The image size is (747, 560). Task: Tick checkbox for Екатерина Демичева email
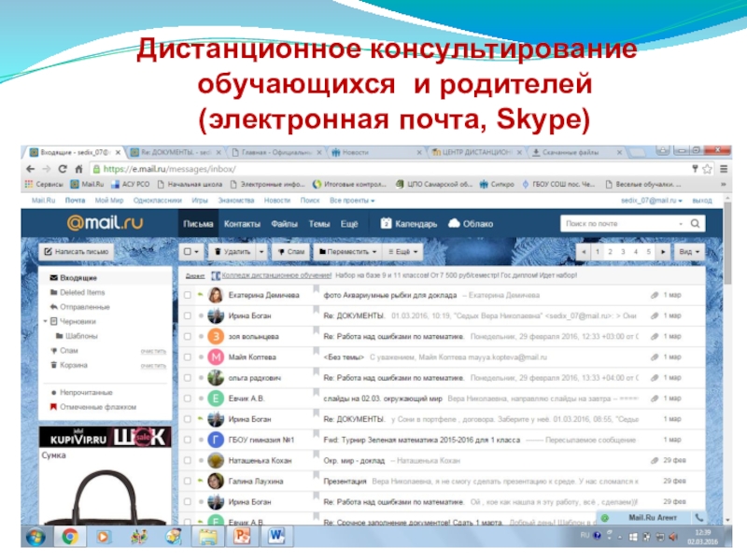187,295
